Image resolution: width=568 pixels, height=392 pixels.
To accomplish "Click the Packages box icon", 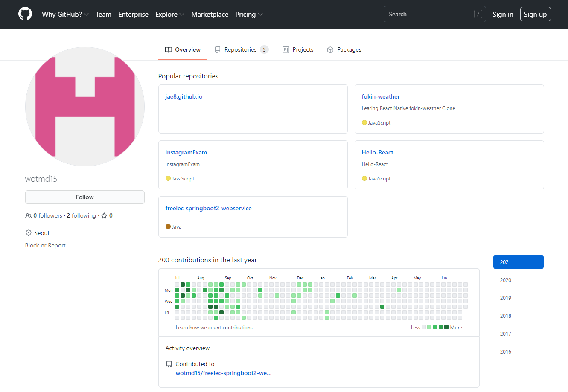I will (330, 49).
